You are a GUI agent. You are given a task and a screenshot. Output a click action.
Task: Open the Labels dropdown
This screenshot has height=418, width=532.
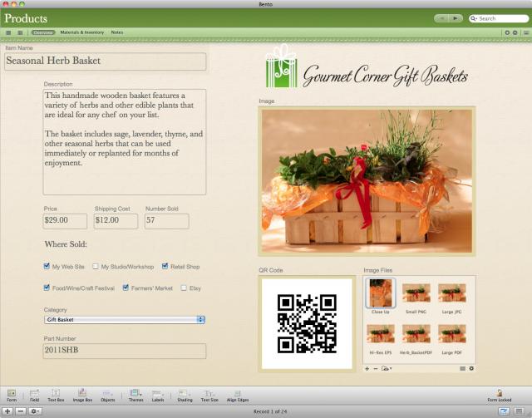pyautogui.click(x=158, y=395)
